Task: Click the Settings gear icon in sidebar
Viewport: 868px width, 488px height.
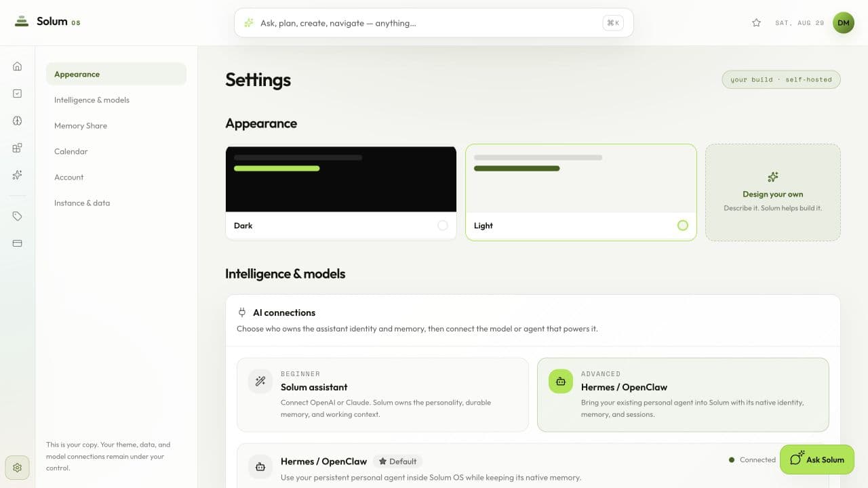Action: pos(18,468)
